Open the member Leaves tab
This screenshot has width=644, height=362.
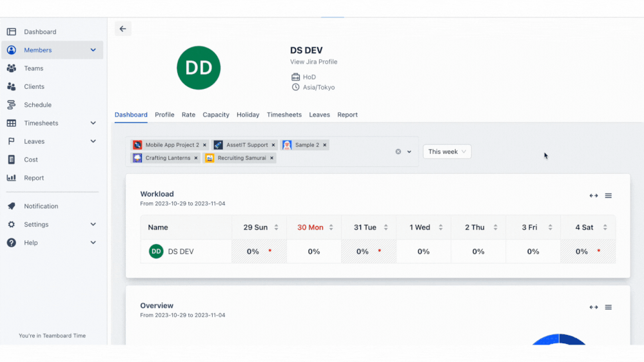click(320, 115)
